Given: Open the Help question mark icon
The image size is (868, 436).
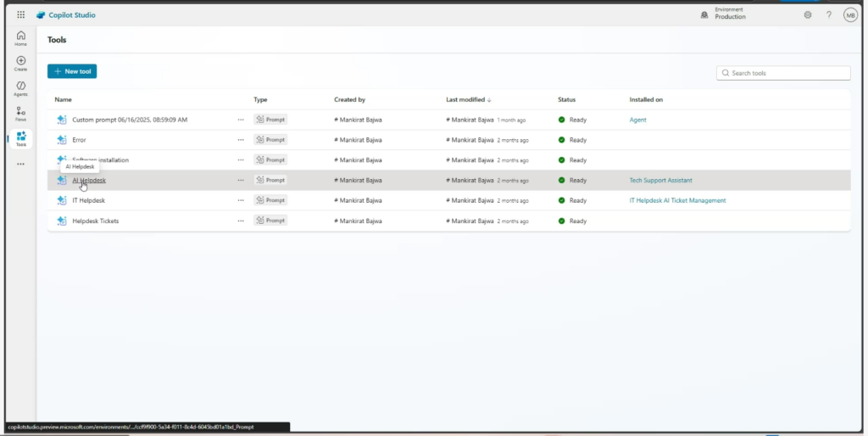Looking at the screenshot, I should click(x=829, y=15).
